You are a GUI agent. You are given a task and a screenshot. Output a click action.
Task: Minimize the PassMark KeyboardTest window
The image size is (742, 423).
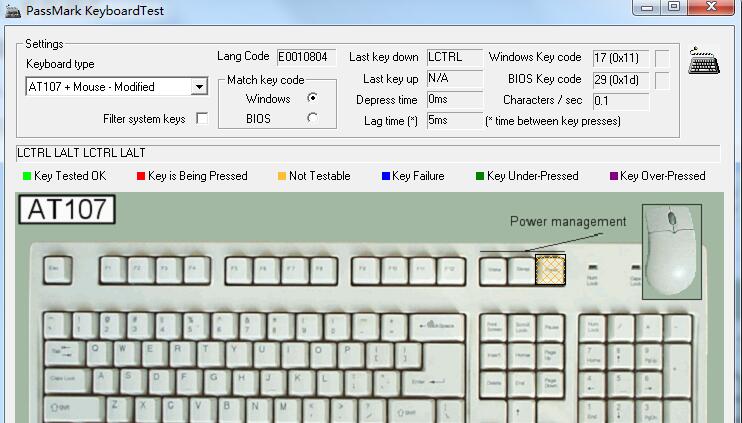646,7
